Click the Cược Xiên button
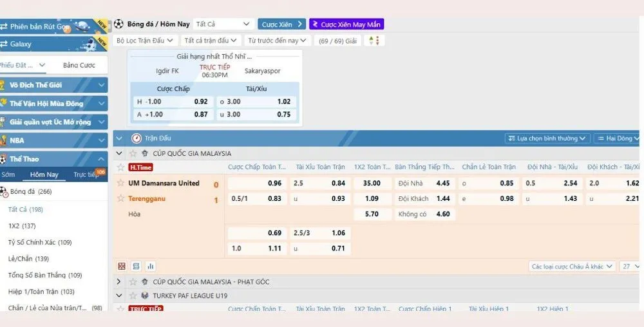 pyautogui.click(x=281, y=24)
